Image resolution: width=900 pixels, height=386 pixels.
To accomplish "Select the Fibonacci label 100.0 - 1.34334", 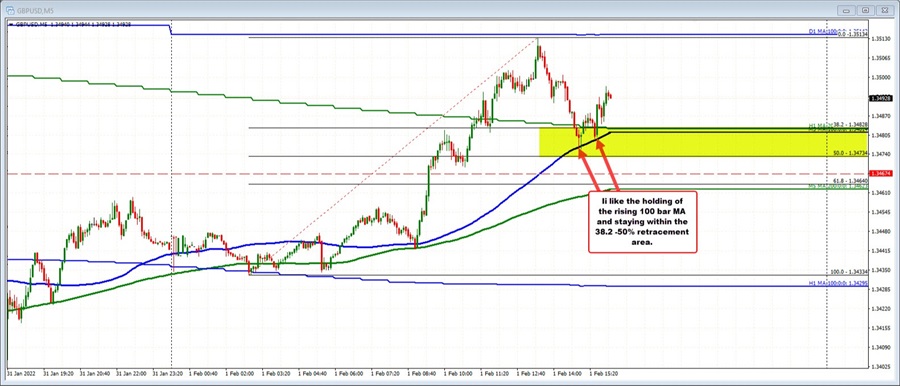I will pos(849,272).
